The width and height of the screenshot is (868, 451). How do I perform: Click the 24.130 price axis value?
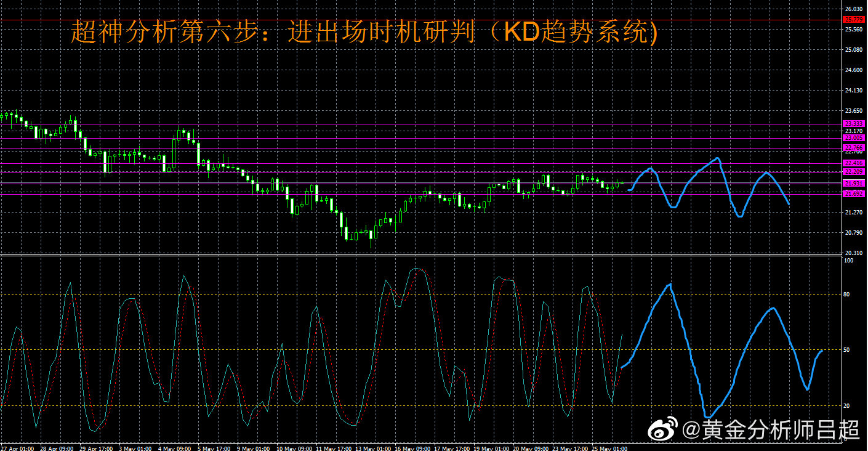coord(853,91)
